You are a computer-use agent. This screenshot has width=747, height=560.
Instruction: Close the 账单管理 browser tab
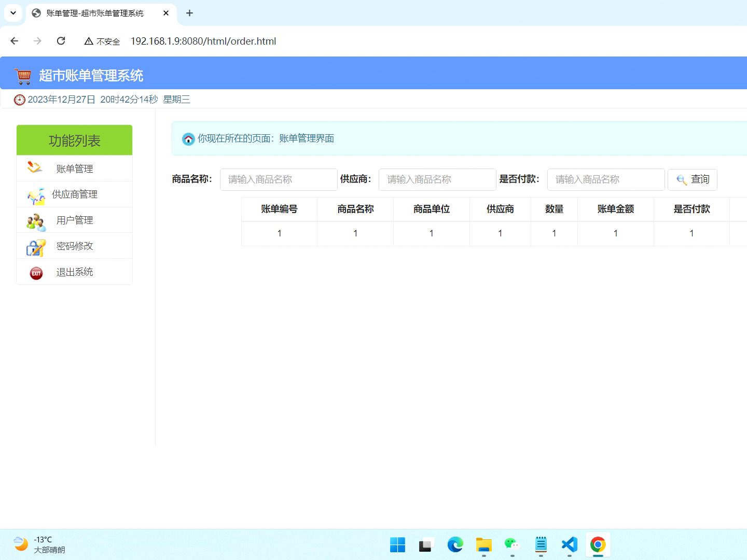pyautogui.click(x=166, y=13)
